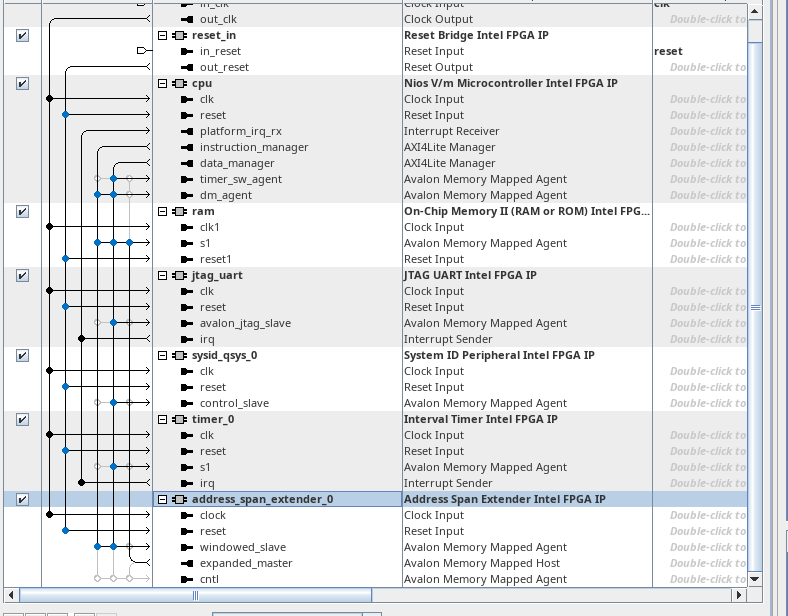Click the avalon_jtag_slave port icon

click(187, 324)
